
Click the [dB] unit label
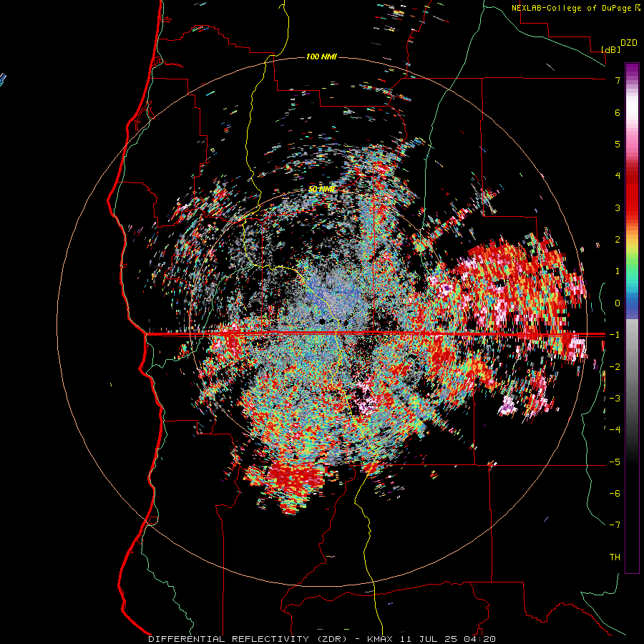point(611,49)
